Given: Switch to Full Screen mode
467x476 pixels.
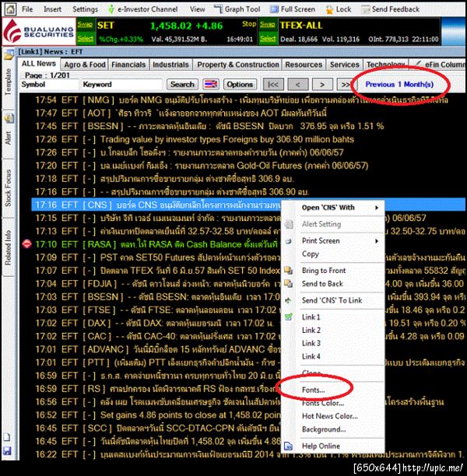Looking at the screenshot, I should (293, 9).
